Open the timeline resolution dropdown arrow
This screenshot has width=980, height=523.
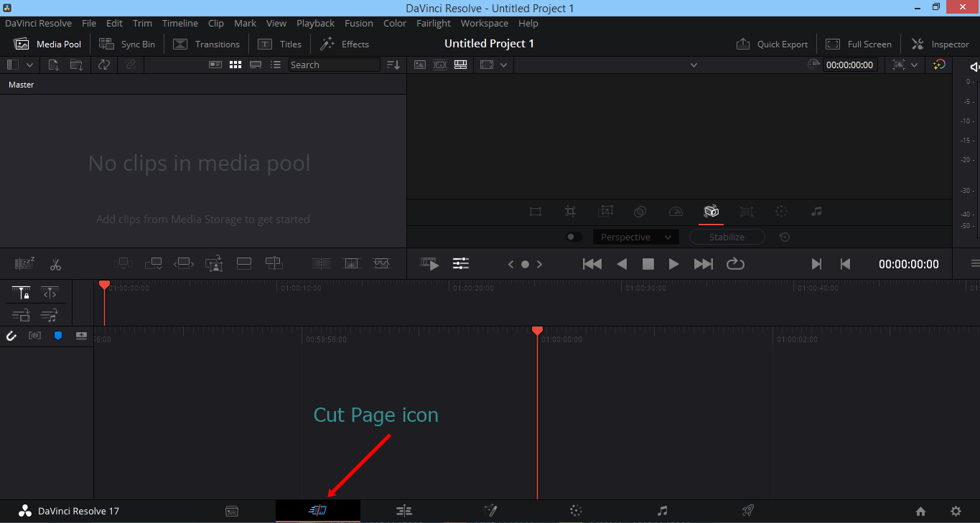tap(914, 65)
